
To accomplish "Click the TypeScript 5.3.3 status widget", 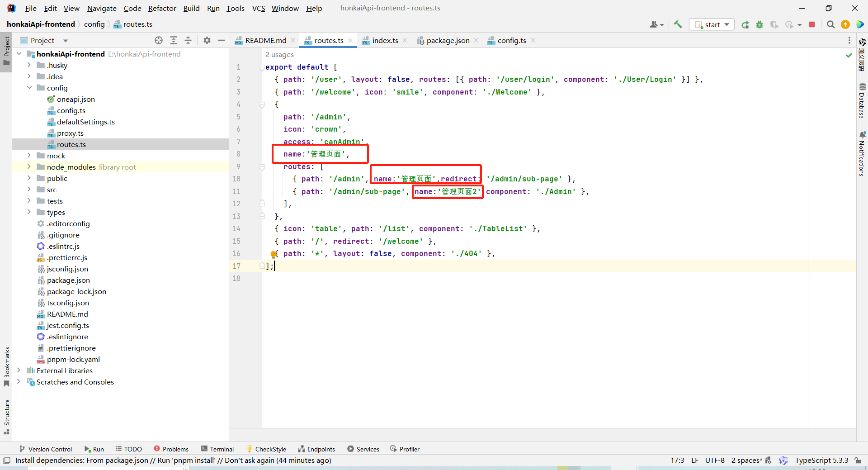I will [x=821, y=460].
